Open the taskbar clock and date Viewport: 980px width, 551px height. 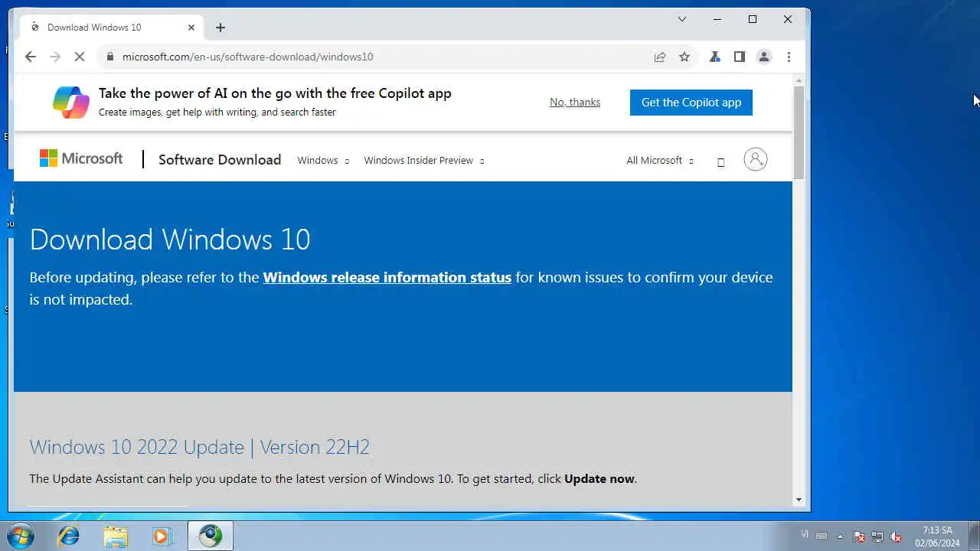[x=937, y=536]
